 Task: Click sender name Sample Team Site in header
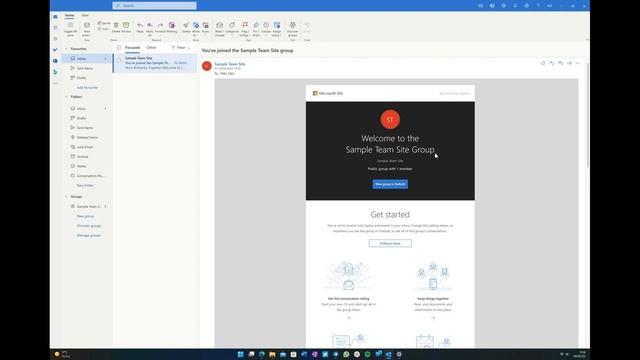click(x=230, y=64)
